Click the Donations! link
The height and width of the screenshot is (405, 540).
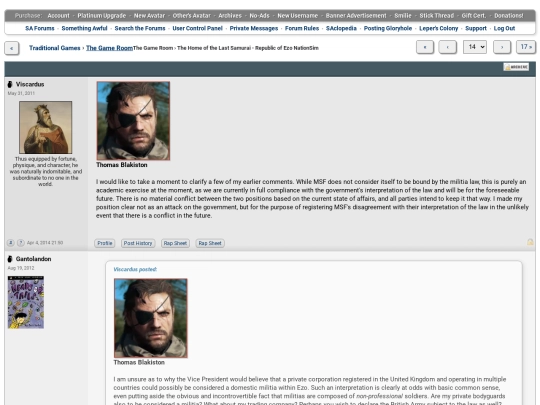509,15
